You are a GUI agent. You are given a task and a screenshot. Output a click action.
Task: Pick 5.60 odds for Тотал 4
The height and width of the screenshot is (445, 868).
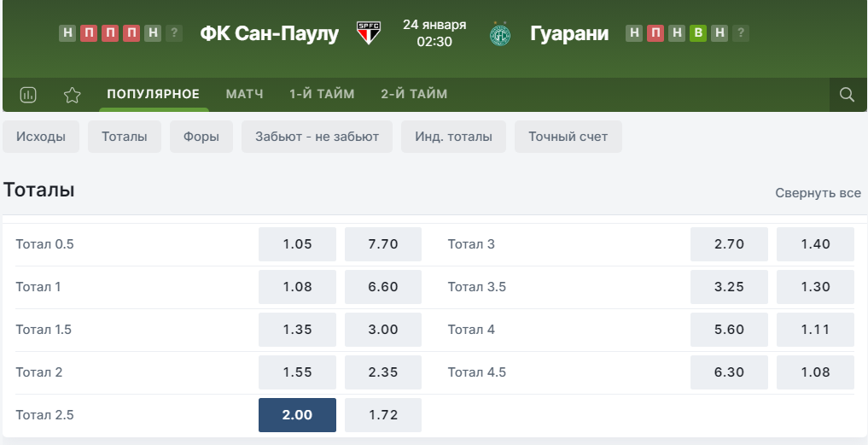pos(729,330)
